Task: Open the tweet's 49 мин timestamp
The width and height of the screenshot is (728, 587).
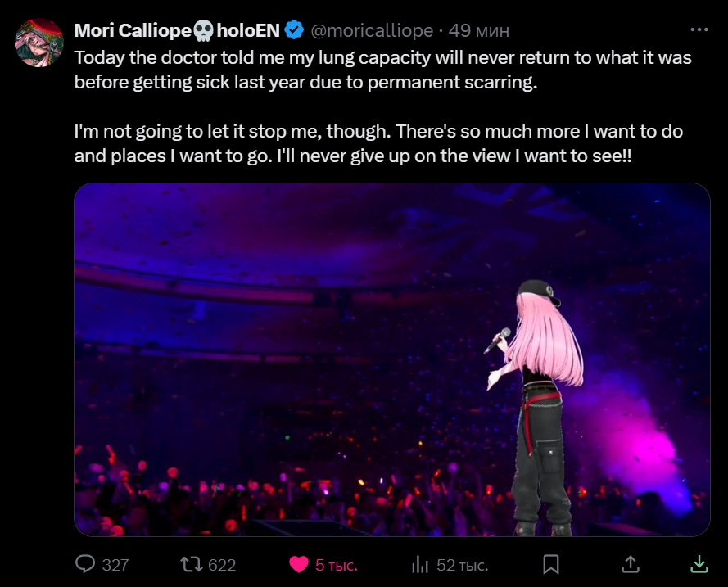Action: (x=479, y=31)
